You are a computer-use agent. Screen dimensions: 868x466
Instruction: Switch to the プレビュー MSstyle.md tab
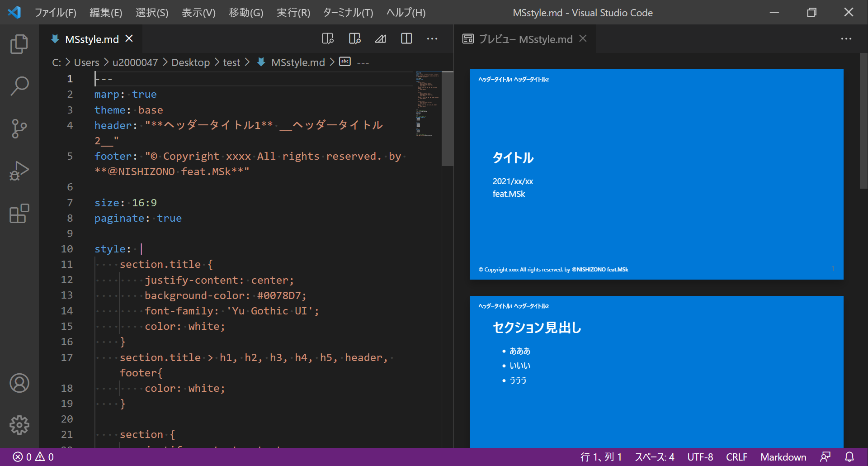coord(525,39)
